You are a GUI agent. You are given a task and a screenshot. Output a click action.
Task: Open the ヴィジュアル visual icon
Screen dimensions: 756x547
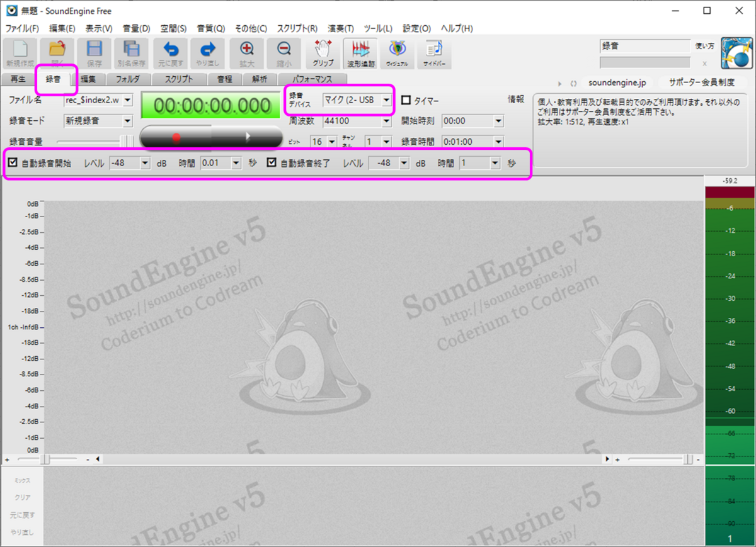[x=397, y=53]
